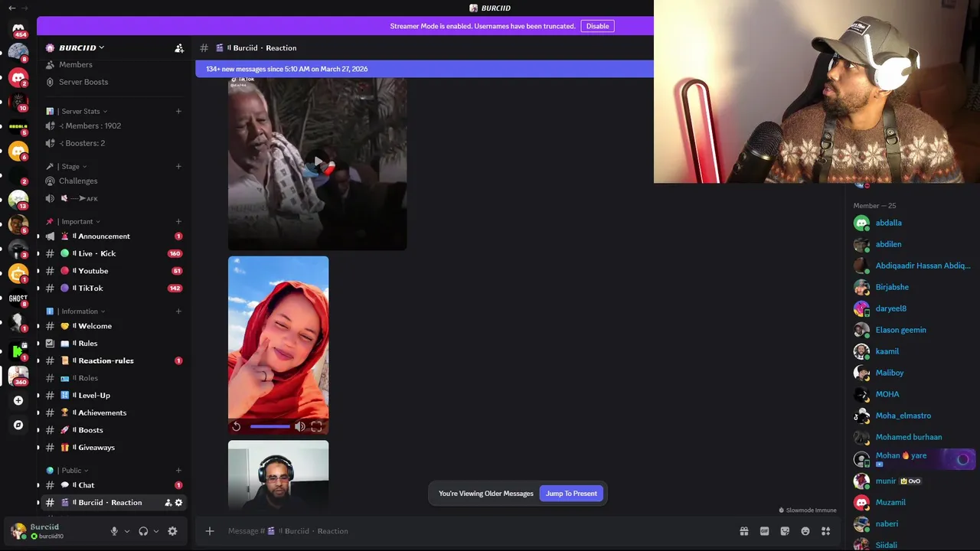Open Rules channel with checkbox icon

coord(113,344)
